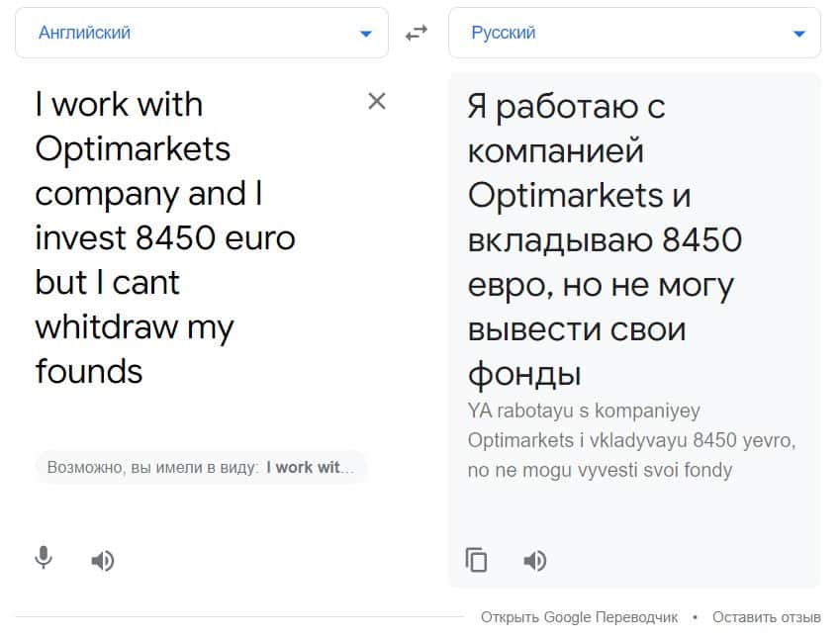Viewport: 840px width, 640px height.
Task: Listen to the English source text
Action: tap(102, 561)
